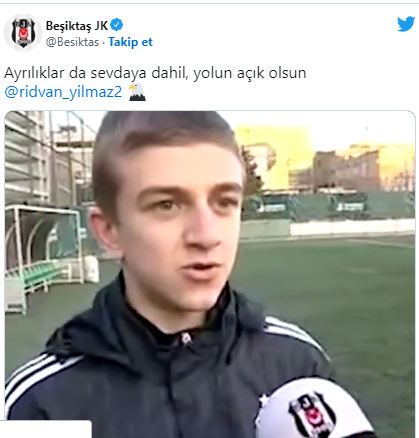419x438 pixels.
Task: Click the white star emblem on jacket
Action: click(x=264, y=399)
